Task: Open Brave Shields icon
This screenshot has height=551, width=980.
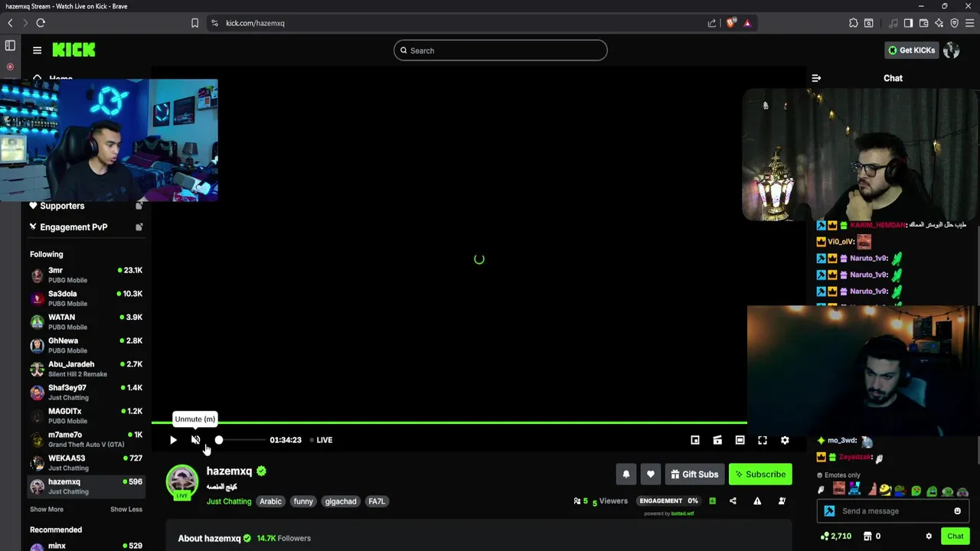Action: pyautogui.click(x=730, y=23)
